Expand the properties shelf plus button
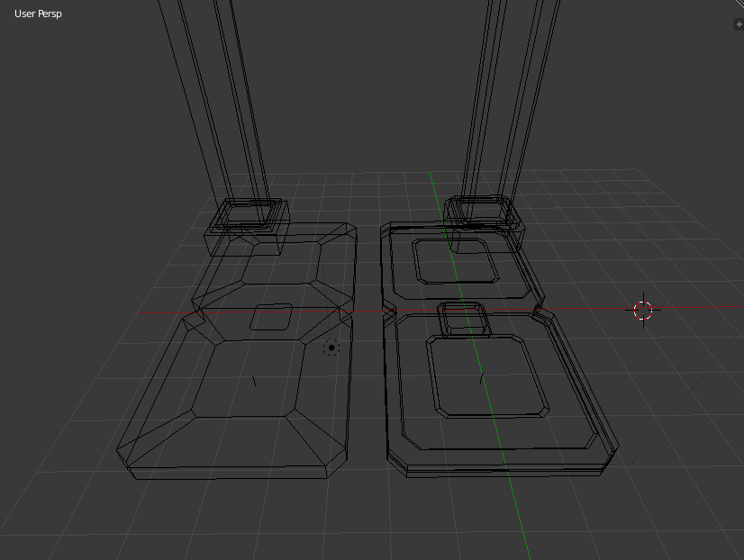The image size is (744, 560). point(739,24)
